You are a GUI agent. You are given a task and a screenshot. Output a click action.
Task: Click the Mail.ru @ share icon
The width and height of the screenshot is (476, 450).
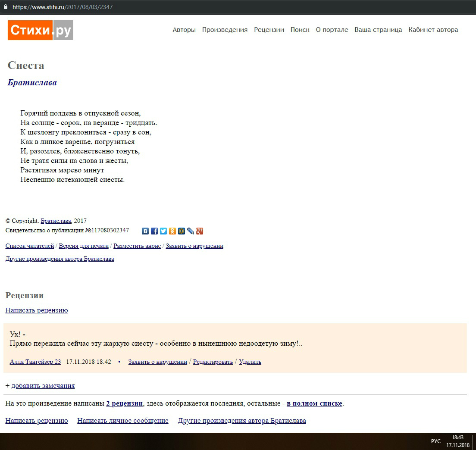pyautogui.click(x=182, y=231)
